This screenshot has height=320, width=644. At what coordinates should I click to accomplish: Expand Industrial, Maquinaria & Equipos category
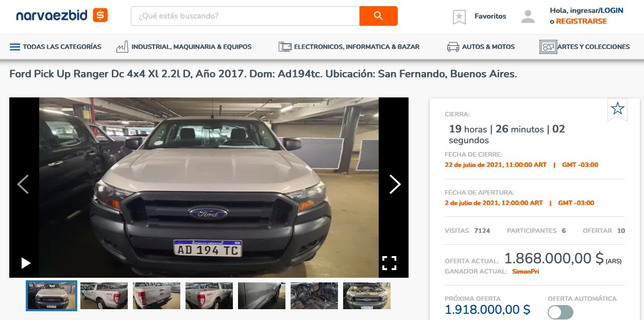tap(184, 47)
